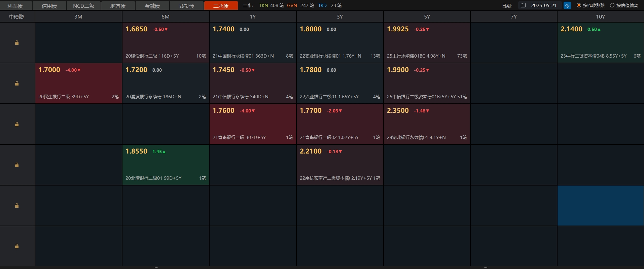Click the 10Y column header
This screenshot has width=644, height=269.
pyautogui.click(x=601, y=16)
